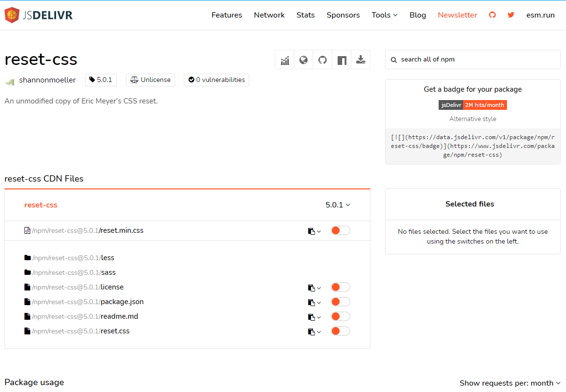The height and width of the screenshot is (392, 566).
Task: Open the package statistics chart icon
Action: pyautogui.click(x=285, y=60)
